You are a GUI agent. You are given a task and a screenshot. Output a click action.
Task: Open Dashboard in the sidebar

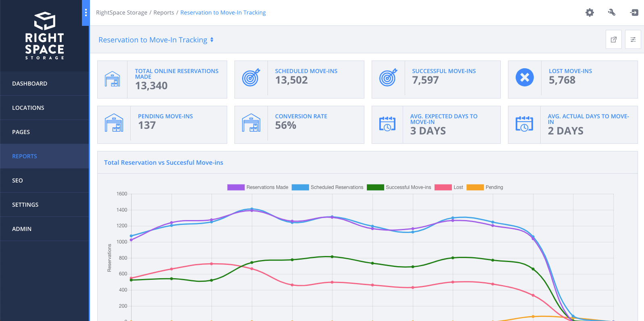44,84
